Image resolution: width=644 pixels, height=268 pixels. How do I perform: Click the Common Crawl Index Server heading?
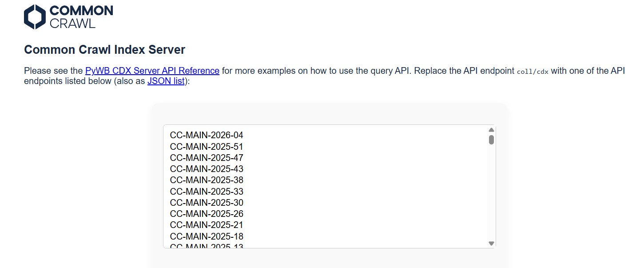click(x=104, y=50)
